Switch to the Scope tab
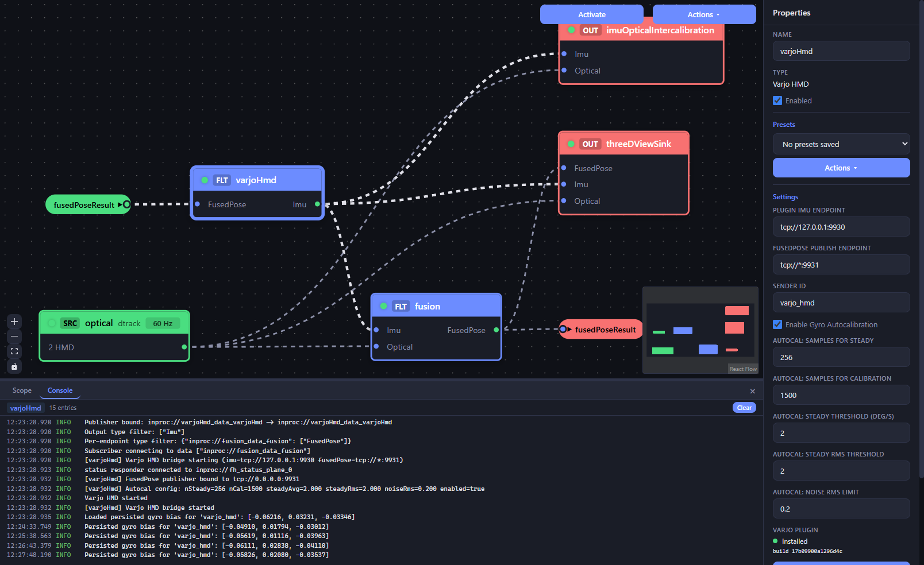 [x=22, y=390]
